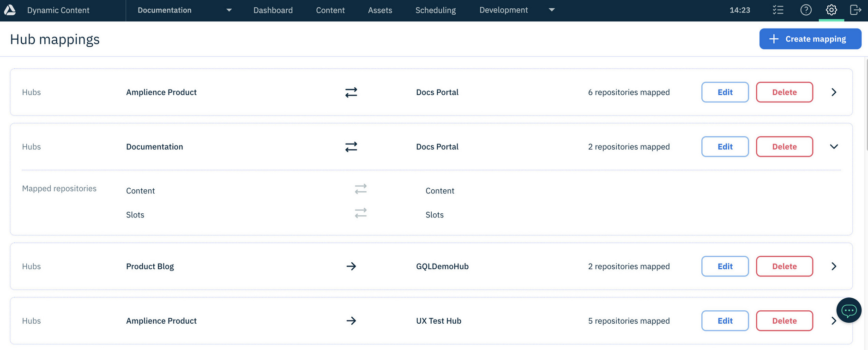Expand the Amplience Product to UX Test Hub mapping
Viewport: 868px width, 350px height.
tap(833, 321)
